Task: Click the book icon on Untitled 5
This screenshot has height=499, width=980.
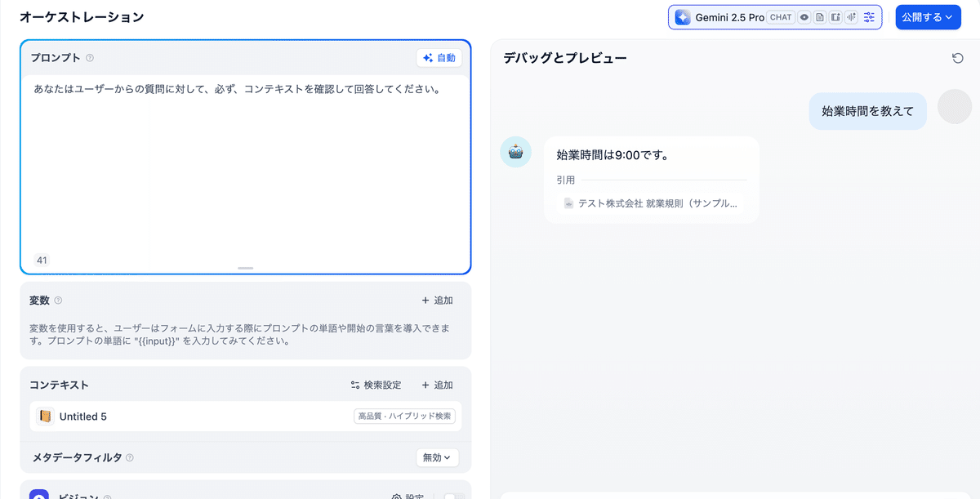Action: pyautogui.click(x=45, y=416)
